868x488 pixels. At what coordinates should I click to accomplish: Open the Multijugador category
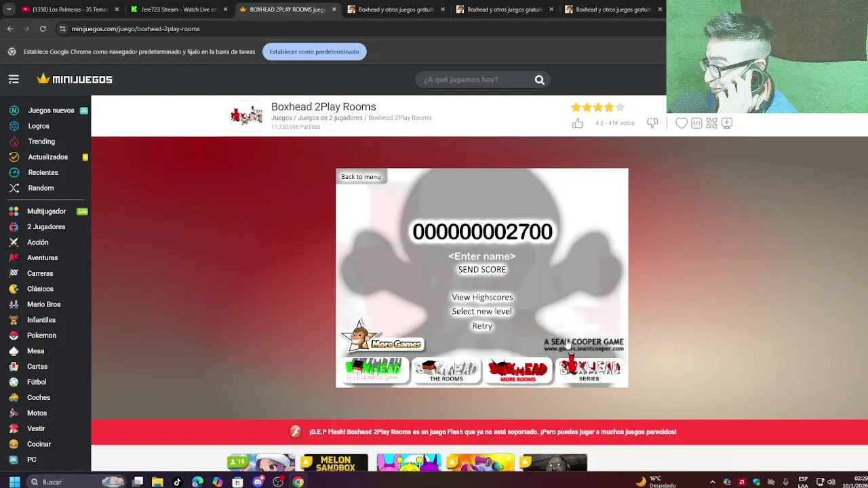[46, 211]
